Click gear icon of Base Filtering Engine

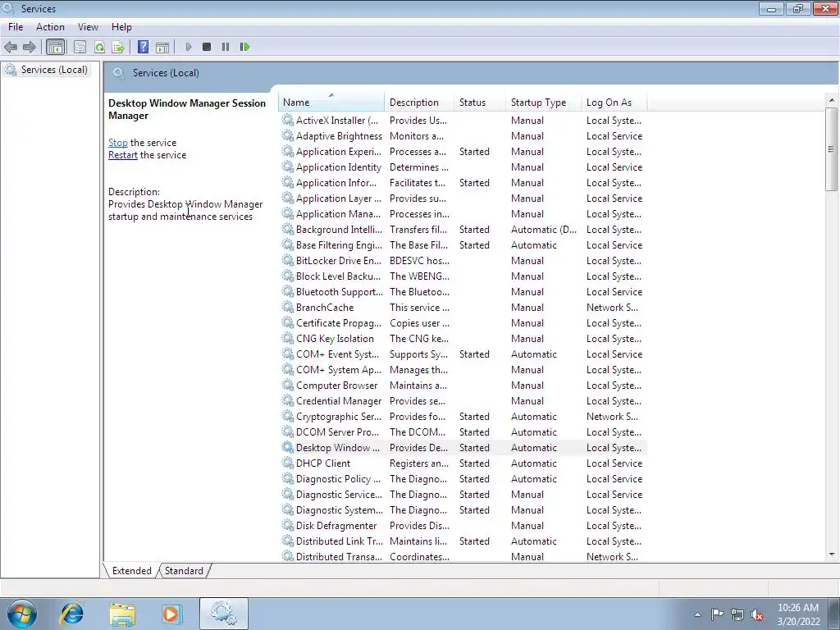[288, 244]
